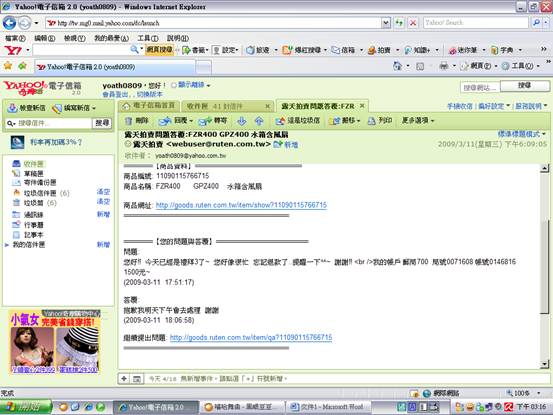Click the add-sender-to-contacts icon after webuser@ruten.com.tw
The width and height of the screenshot is (553, 415).
coord(278,144)
